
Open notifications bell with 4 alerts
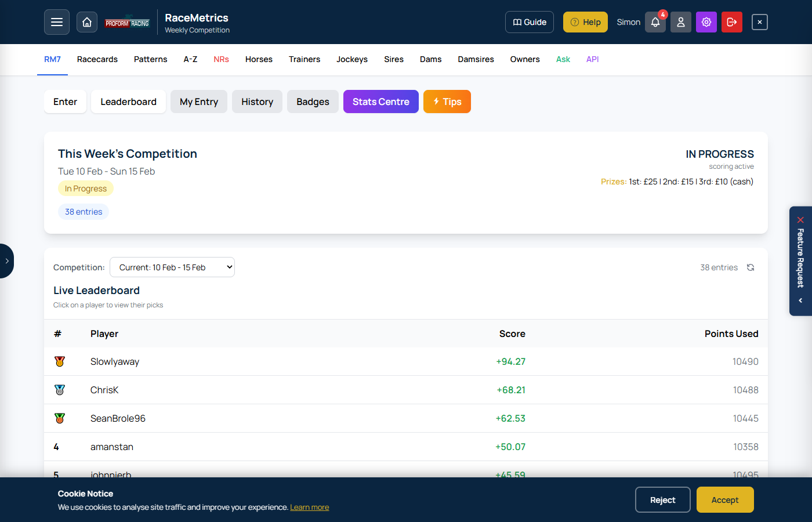tap(655, 22)
